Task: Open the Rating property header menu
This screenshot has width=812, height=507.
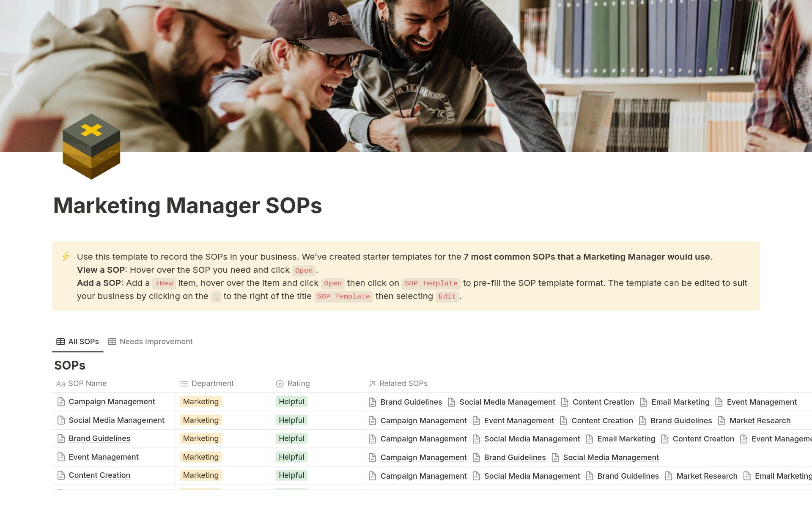Action: point(298,384)
